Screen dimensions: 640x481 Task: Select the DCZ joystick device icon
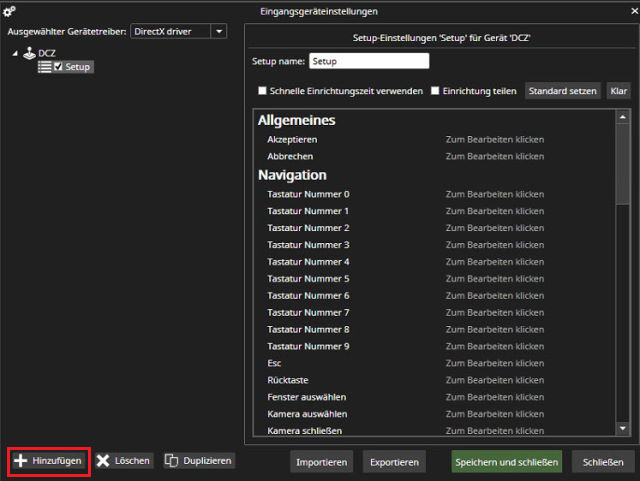(29, 53)
